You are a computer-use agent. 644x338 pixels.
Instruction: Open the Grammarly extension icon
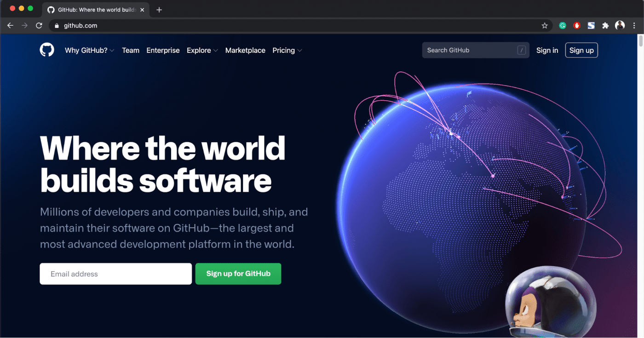563,26
